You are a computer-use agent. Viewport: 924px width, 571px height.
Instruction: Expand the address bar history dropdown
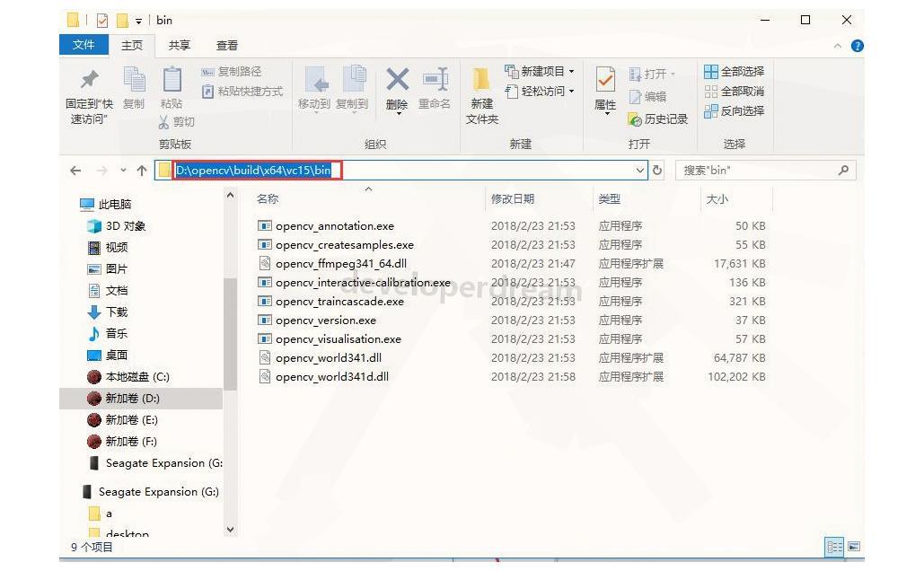tap(640, 171)
